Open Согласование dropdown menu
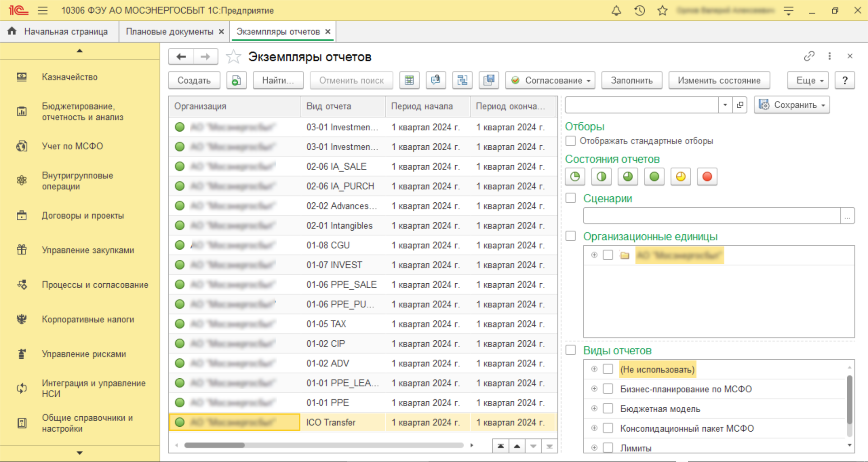The image size is (868, 462). 550,81
